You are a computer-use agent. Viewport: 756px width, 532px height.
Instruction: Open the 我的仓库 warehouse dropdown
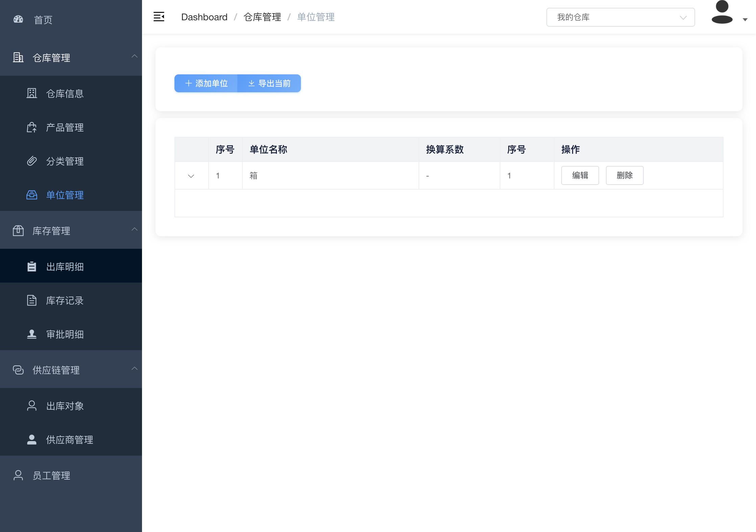click(x=620, y=17)
